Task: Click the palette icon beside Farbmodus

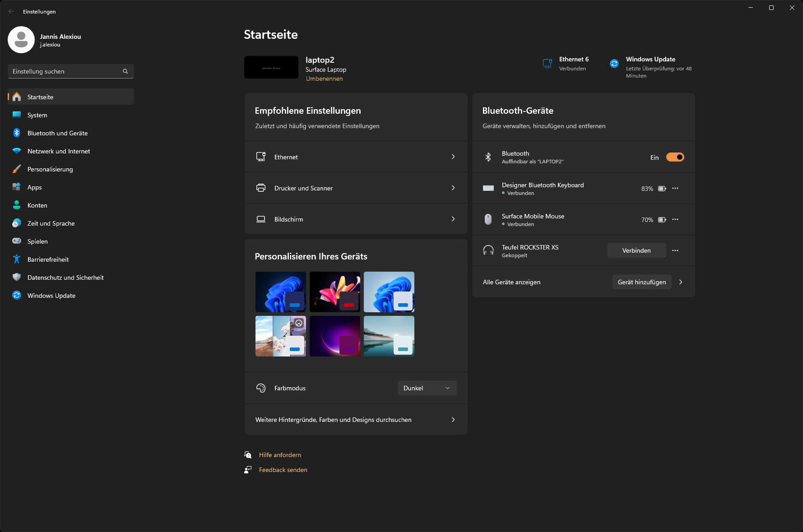Action: 261,388
